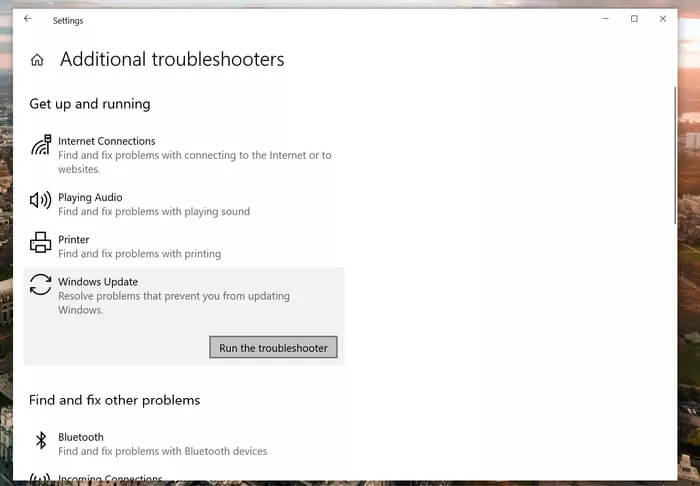Click 'Find and fix problems with Bluetooth devices'
This screenshot has width=700, height=486.
pos(162,451)
